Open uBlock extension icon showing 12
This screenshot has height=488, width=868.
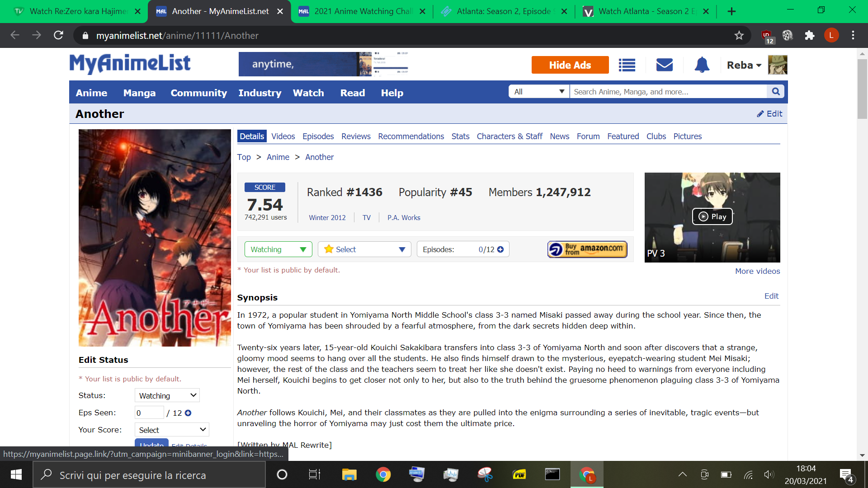point(767,36)
